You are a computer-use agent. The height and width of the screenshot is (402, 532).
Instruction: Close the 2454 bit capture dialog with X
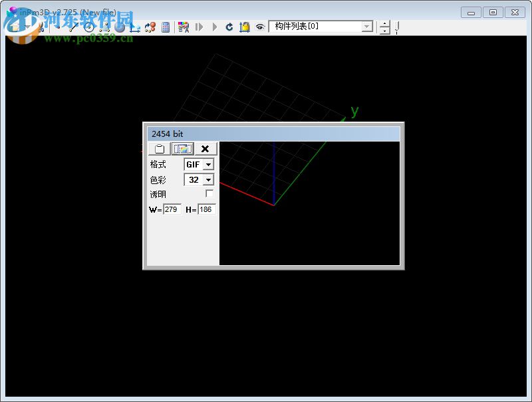203,149
